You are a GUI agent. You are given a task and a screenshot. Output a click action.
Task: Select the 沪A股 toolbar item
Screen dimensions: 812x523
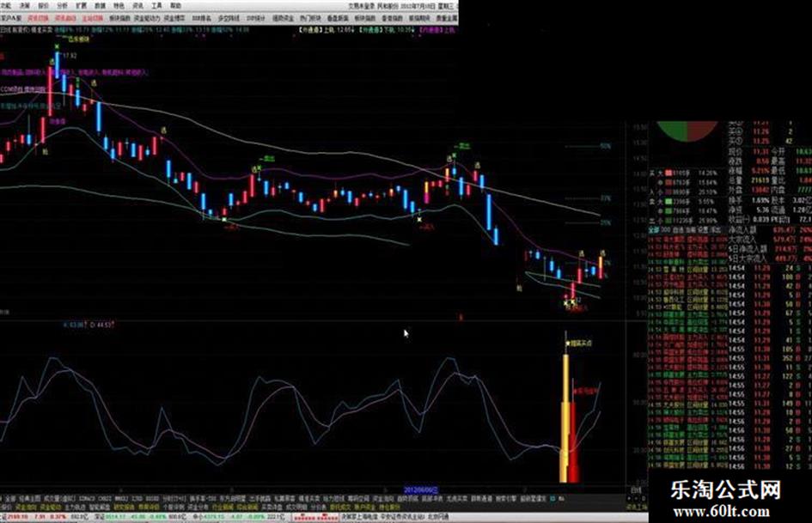click(x=12, y=18)
